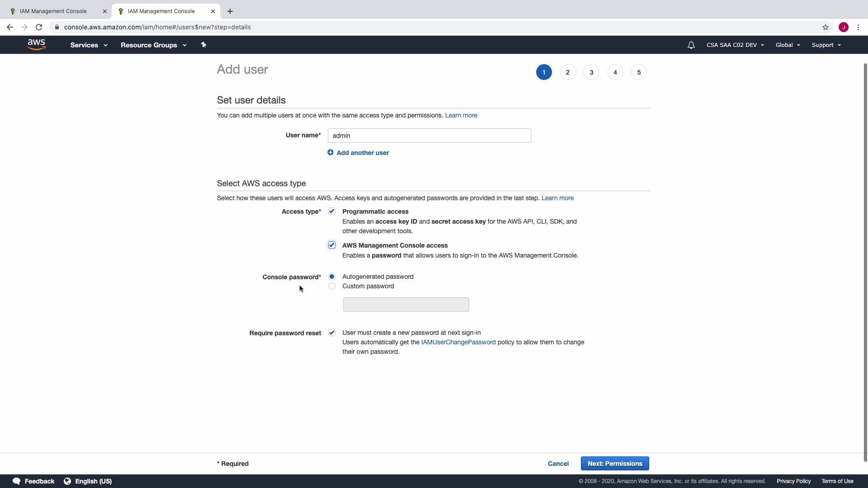The image size is (868, 488).
Task: Click the plus icon beside Add another user
Action: (330, 153)
